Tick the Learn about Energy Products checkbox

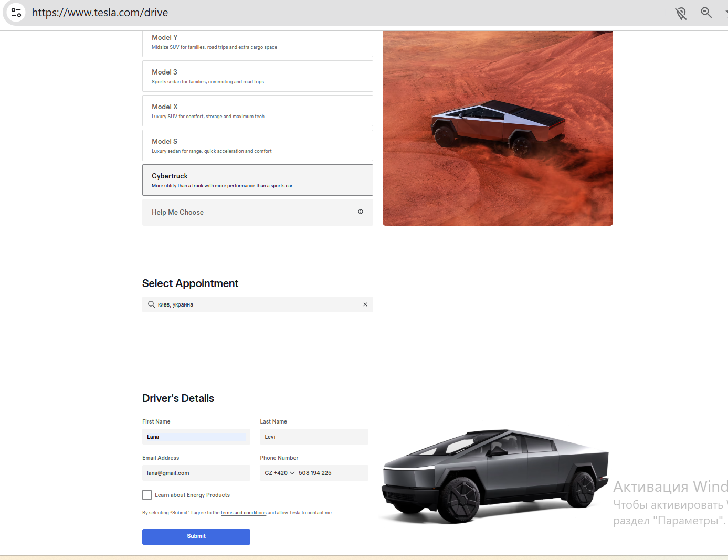[x=147, y=495]
